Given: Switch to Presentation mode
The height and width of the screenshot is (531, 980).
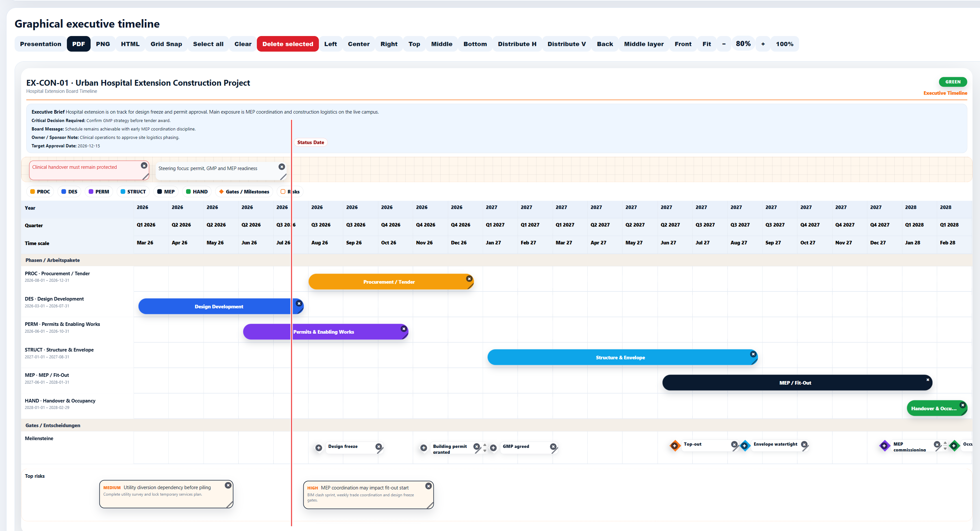Looking at the screenshot, I should (x=41, y=44).
